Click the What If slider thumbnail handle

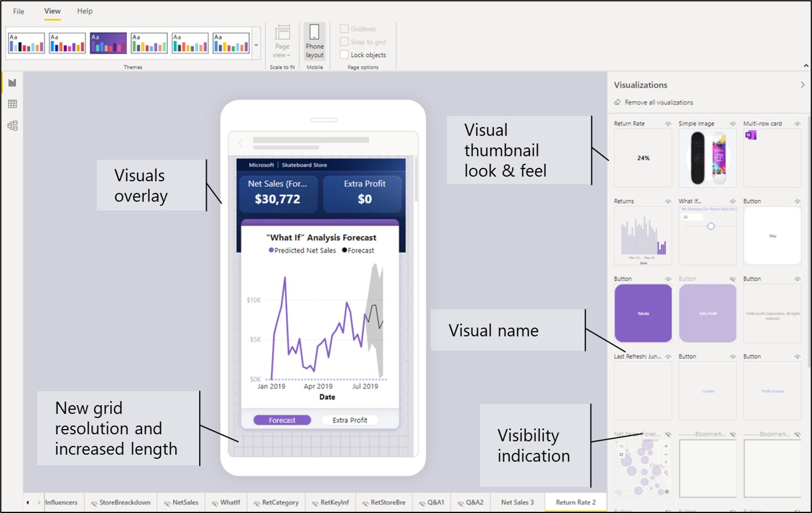[x=711, y=226]
